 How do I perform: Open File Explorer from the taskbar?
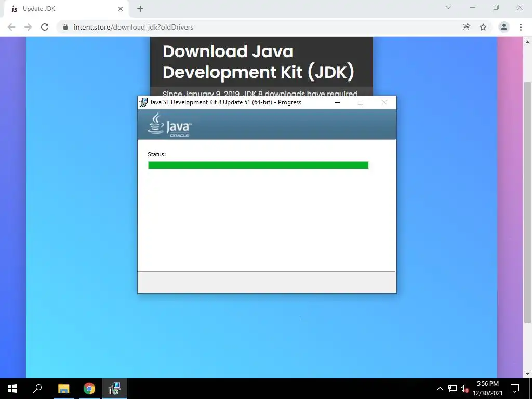tap(63, 389)
